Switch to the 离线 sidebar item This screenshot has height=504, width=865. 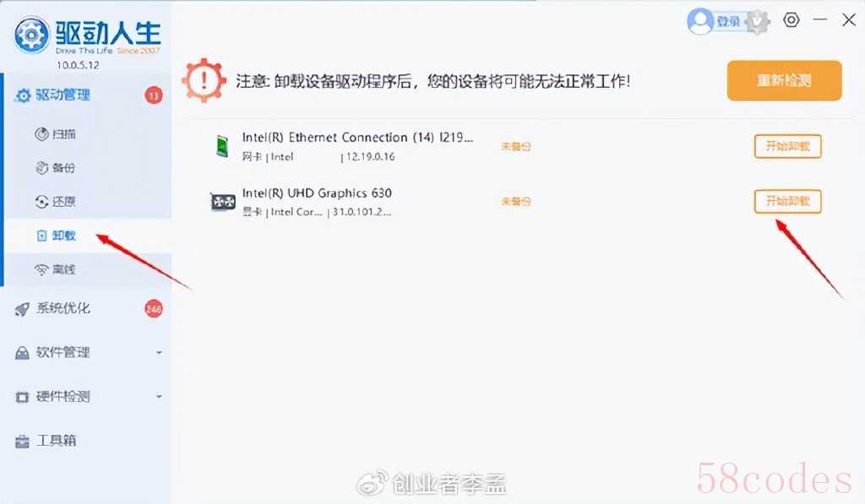click(x=55, y=269)
